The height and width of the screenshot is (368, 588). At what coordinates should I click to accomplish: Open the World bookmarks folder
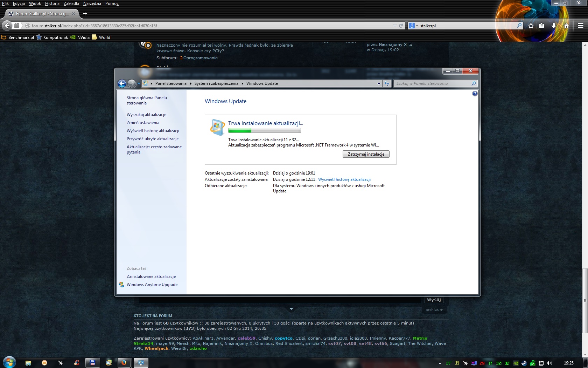coord(101,38)
